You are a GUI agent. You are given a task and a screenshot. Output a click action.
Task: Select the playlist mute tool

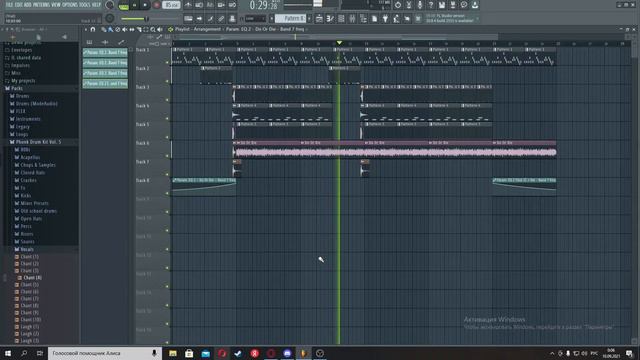pos(124,29)
